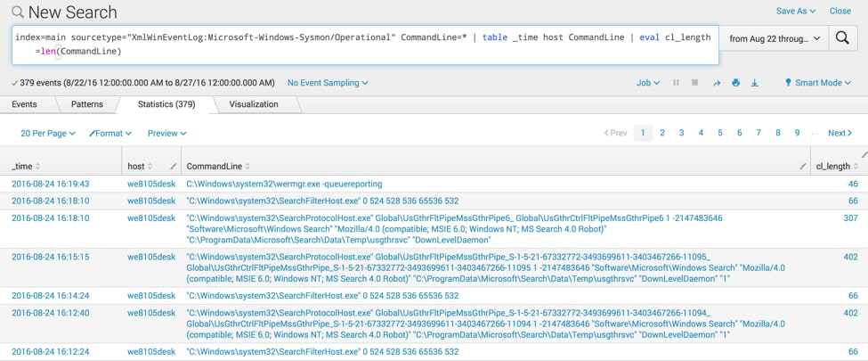Screen dimensions: 868x361
Task: Stop the search job
Action: tap(694, 83)
